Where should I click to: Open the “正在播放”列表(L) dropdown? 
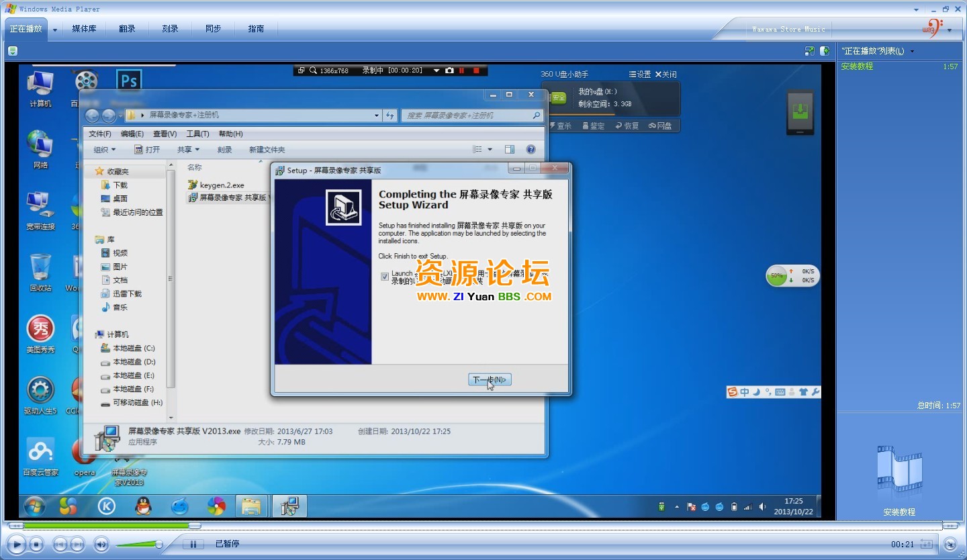[x=877, y=51]
